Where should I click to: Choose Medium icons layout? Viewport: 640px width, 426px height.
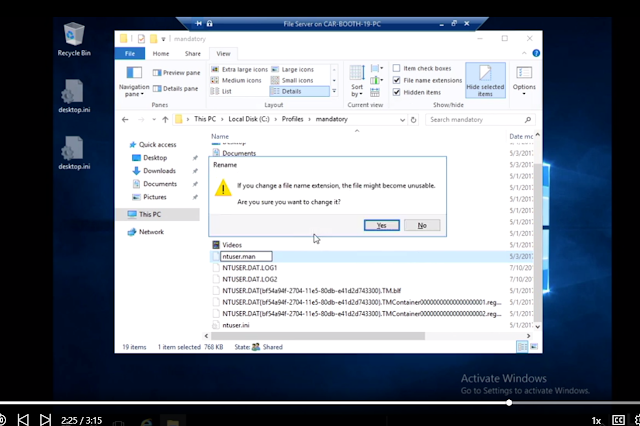point(236,80)
